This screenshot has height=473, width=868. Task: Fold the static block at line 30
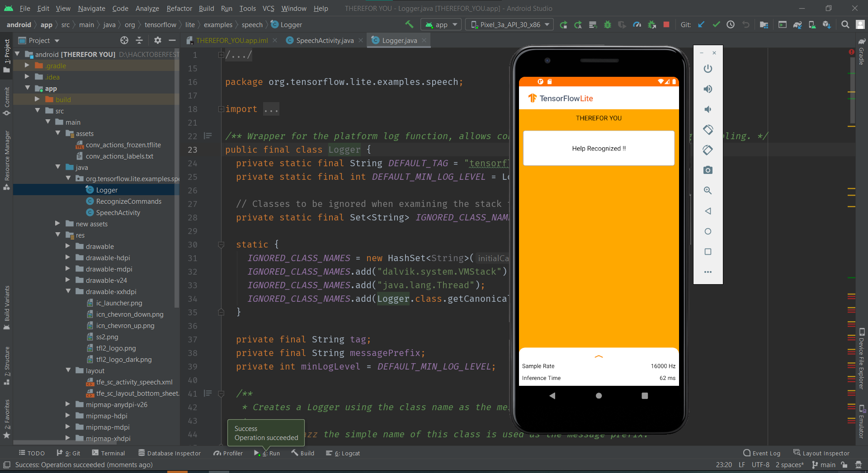[x=221, y=244]
